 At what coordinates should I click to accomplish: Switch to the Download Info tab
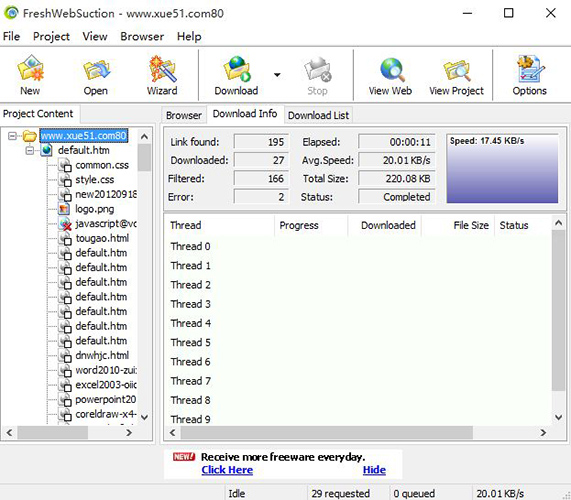(x=245, y=114)
